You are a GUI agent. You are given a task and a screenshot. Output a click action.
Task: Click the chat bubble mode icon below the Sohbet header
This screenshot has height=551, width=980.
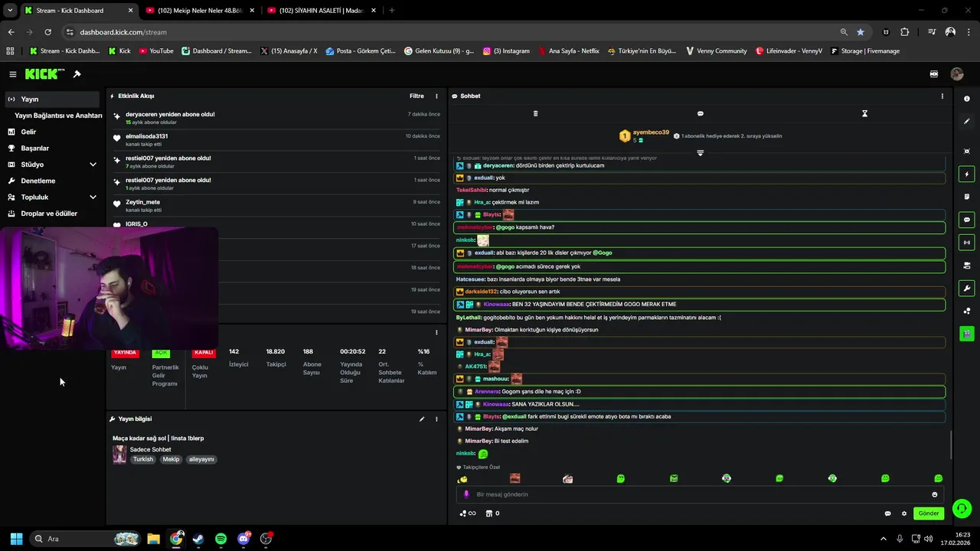(701, 113)
